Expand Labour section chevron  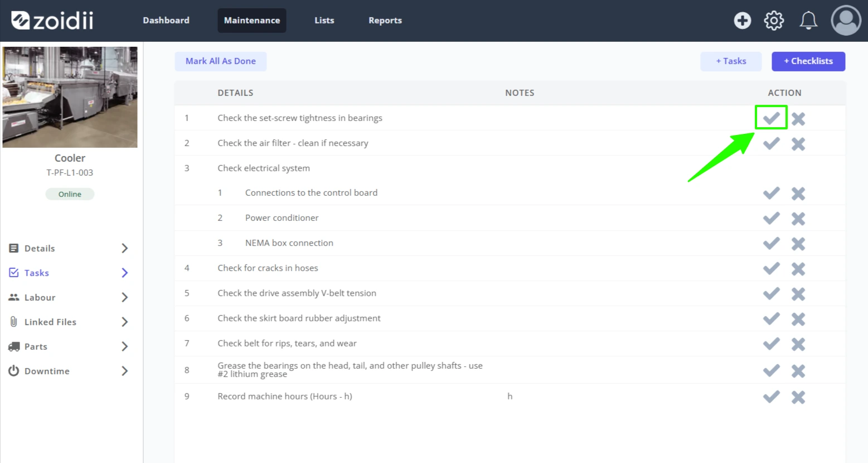(x=125, y=297)
